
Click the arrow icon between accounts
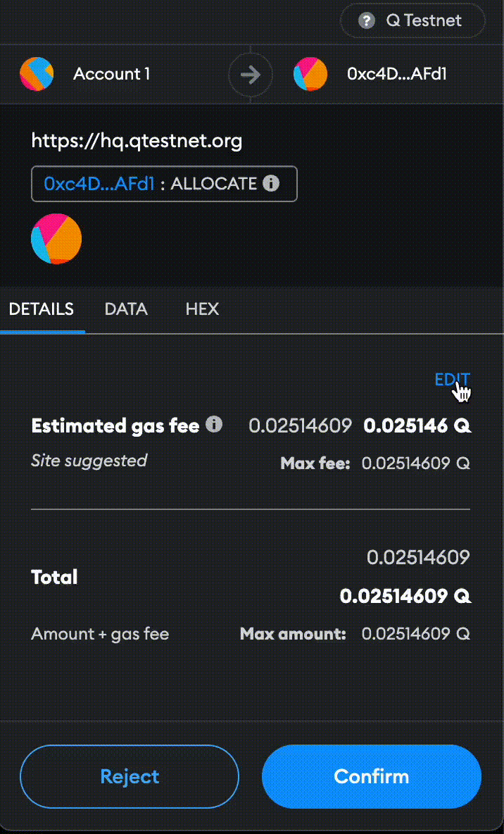[251, 74]
